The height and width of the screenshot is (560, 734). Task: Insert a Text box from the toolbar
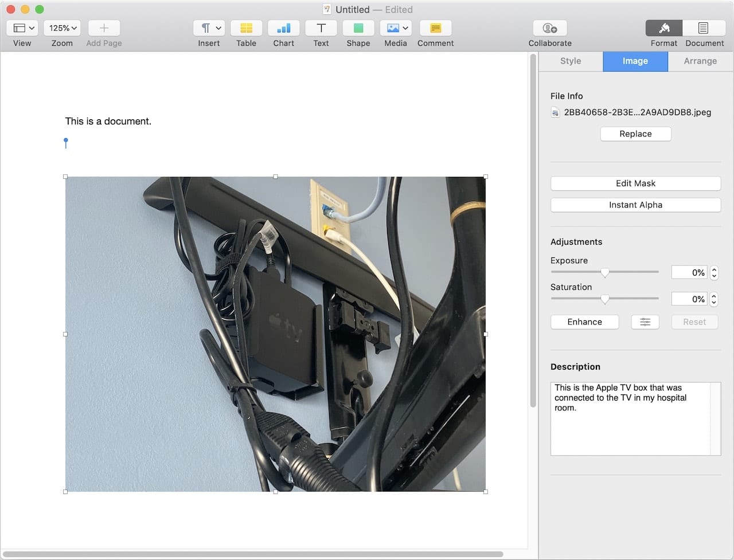[321, 28]
